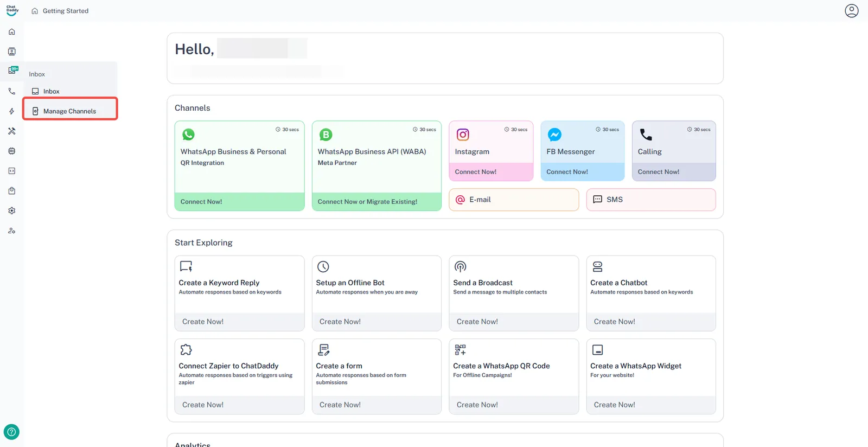
Task: Open the contacts icon in sidebar
Action: coord(12,52)
